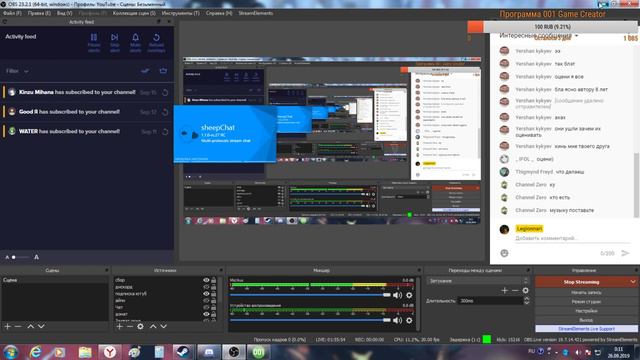Replay Good R subscription alert

[x=165, y=112]
